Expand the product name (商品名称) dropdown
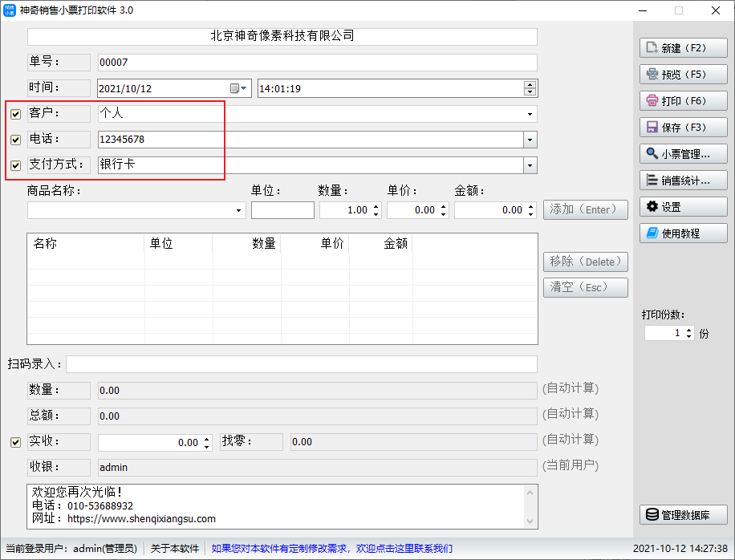 point(239,210)
